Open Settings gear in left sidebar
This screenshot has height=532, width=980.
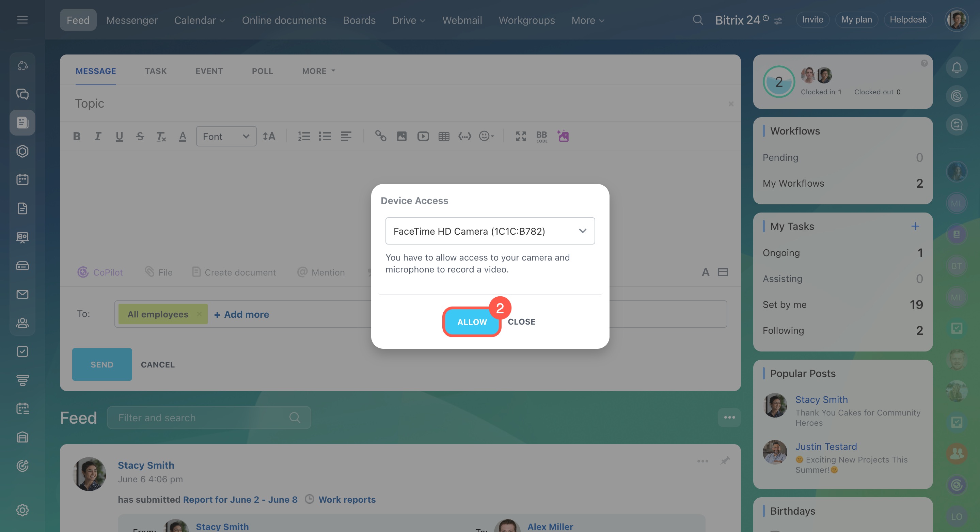point(22,510)
